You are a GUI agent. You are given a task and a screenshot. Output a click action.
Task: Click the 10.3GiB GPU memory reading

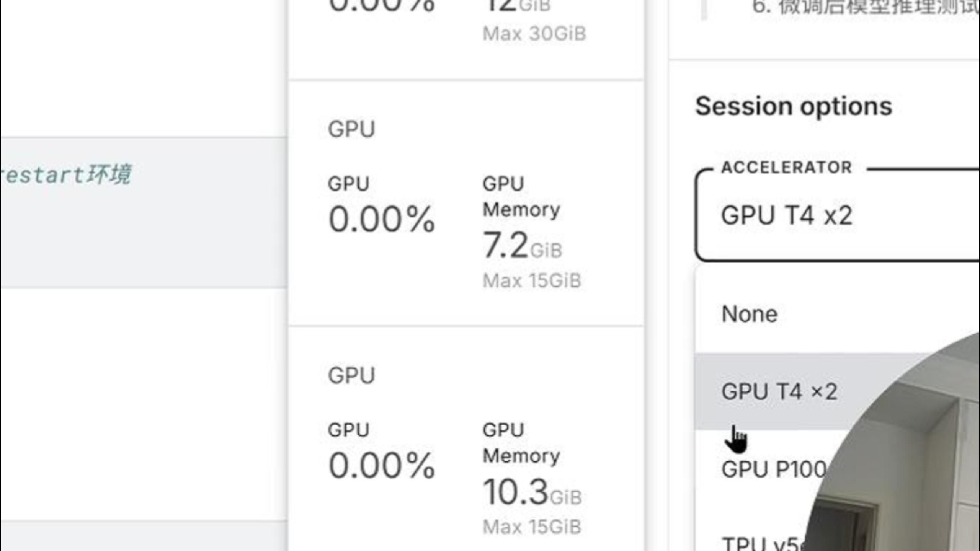pos(532,492)
